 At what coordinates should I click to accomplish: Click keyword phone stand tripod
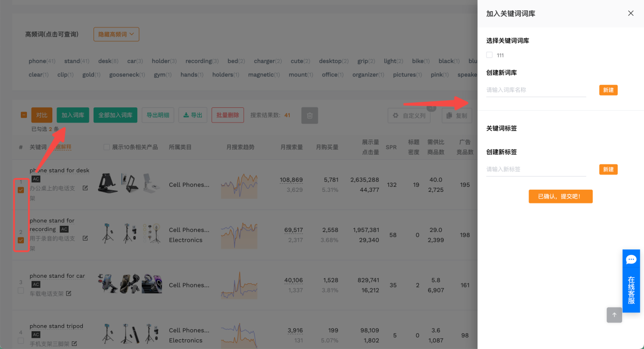point(56,326)
